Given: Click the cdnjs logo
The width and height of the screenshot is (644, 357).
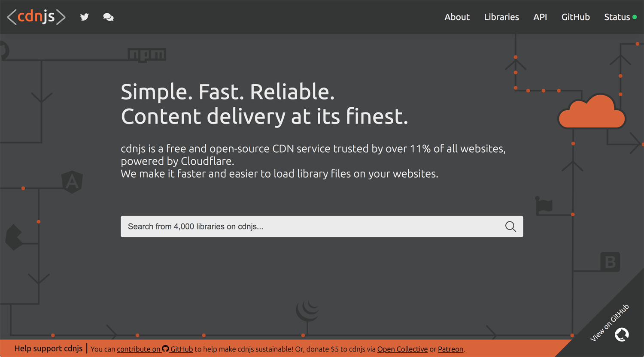Looking at the screenshot, I should coord(36,17).
